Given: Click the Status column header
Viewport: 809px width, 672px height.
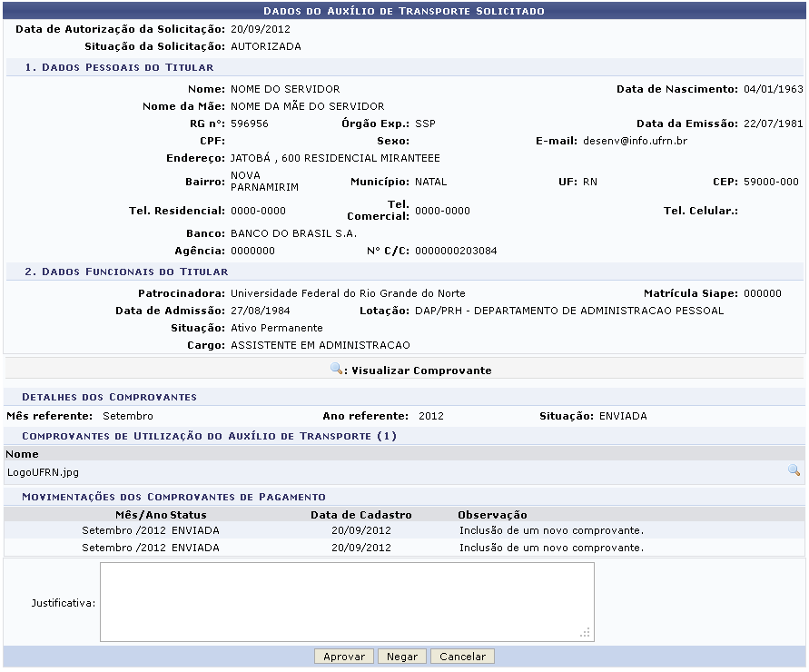Looking at the screenshot, I should pyautogui.click(x=188, y=515).
